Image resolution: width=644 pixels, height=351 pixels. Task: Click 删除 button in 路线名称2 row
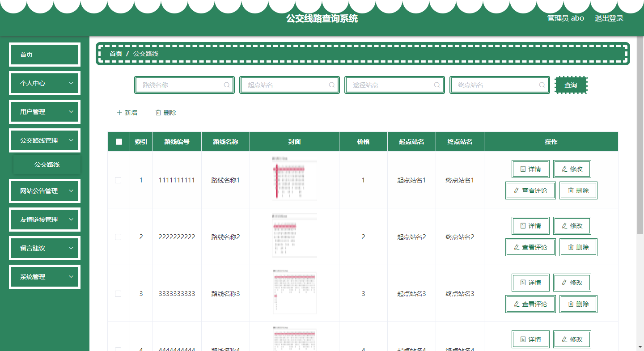(x=578, y=247)
